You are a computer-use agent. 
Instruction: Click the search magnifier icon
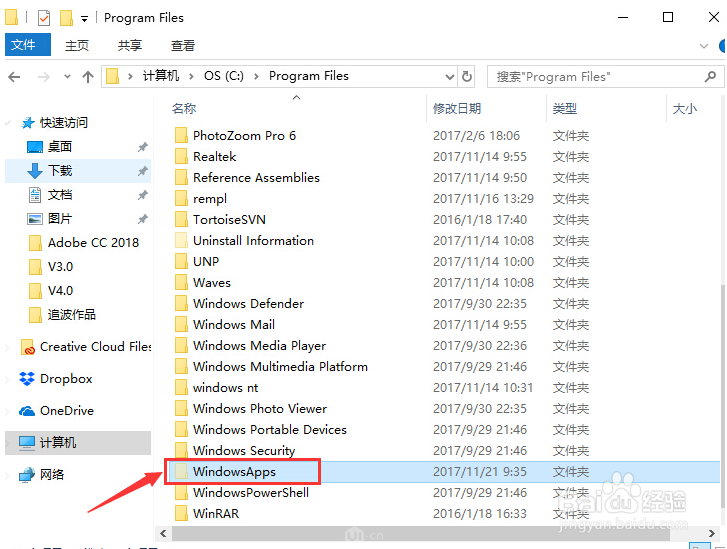click(710, 77)
